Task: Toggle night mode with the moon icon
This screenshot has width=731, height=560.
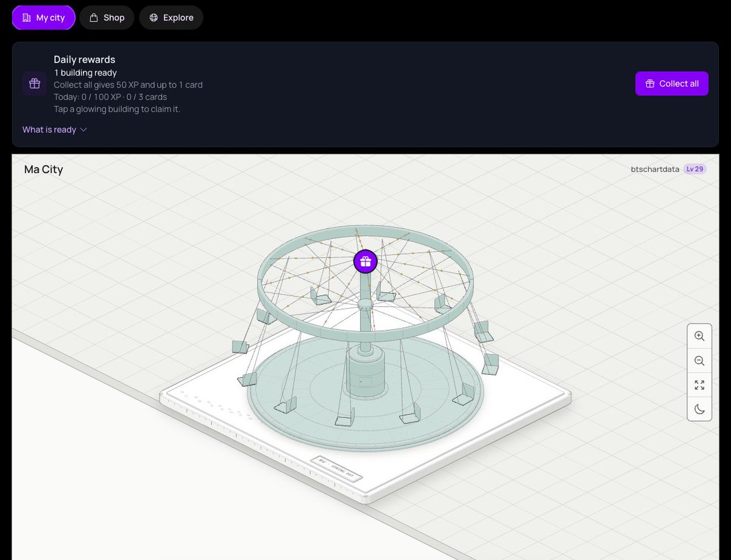Action: [x=699, y=409]
